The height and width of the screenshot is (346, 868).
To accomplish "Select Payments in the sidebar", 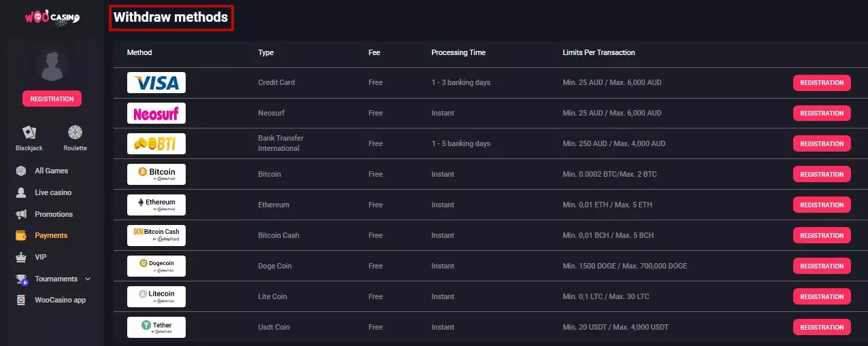I will pyautogui.click(x=51, y=235).
